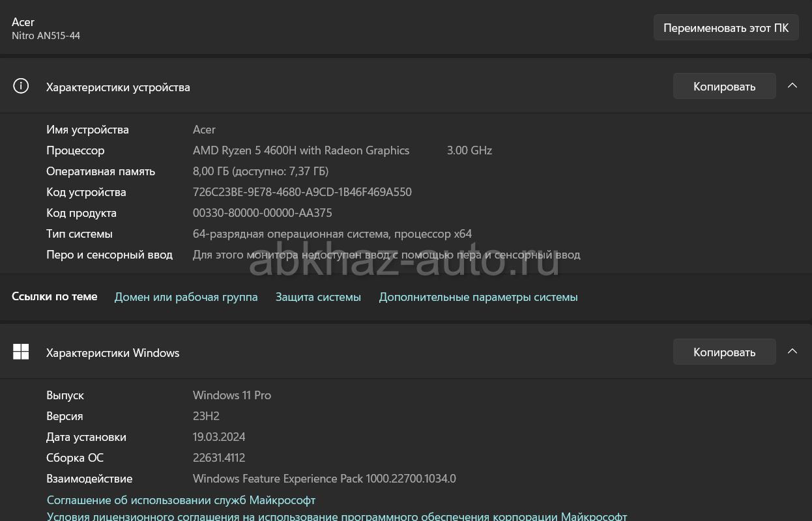
Task: Open the 'Защита системы' link
Action: [318, 297]
